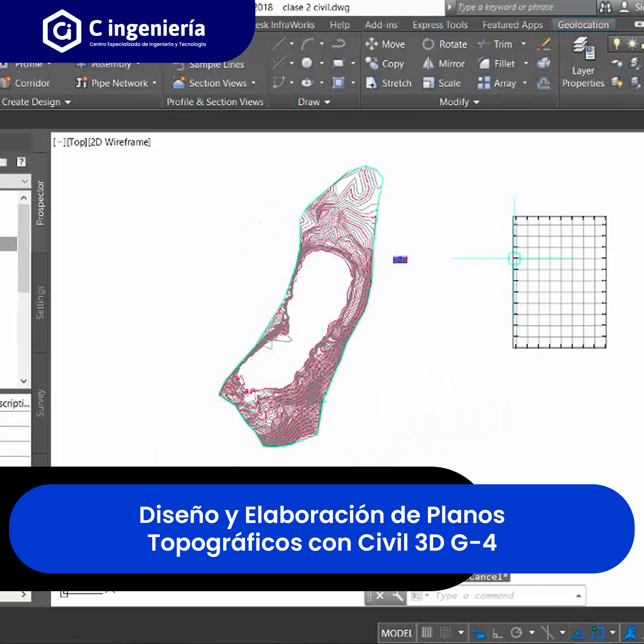Select the Rotate tool
This screenshot has height=644, width=644.
click(x=444, y=44)
